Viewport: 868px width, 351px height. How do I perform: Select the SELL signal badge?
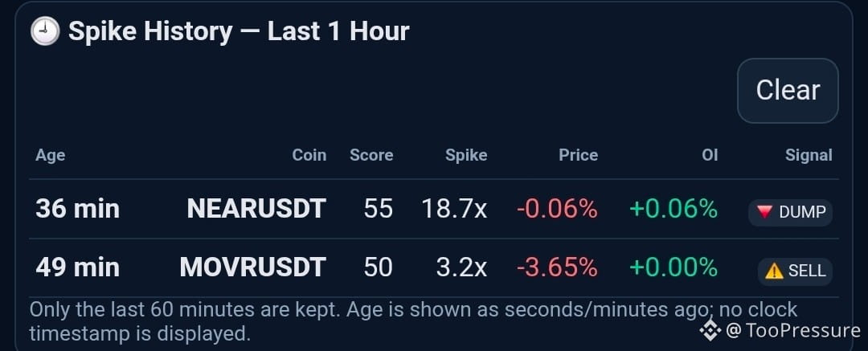(795, 271)
